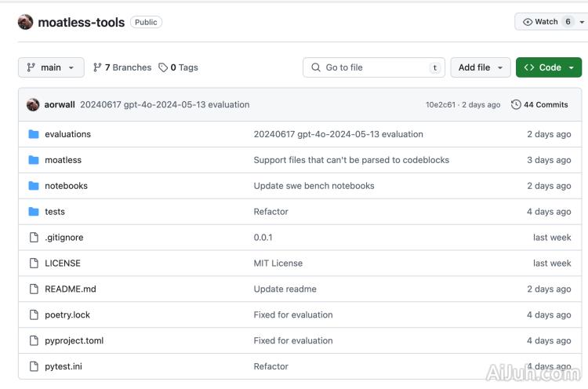Open the latest commit message link
This screenshot has height=389, width=588.
pos(165,104)
